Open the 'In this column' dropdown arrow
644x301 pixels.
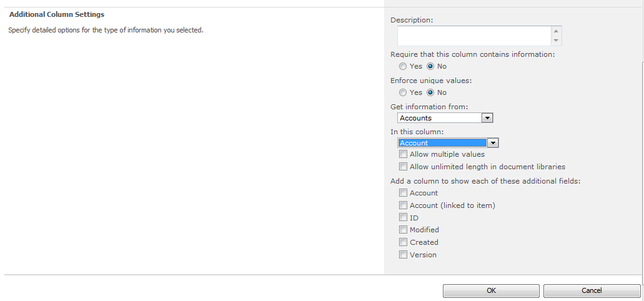click(493, 143)
